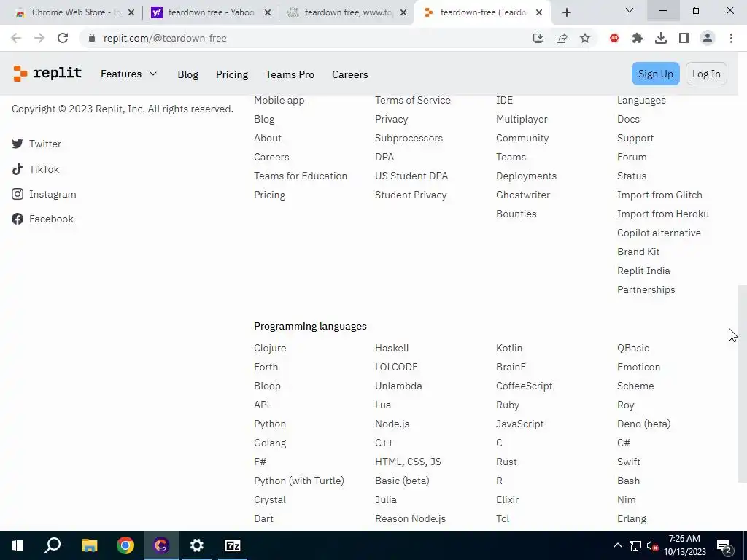Open Reason Node.js language link
747x560 pixels.
[x=410, y=518]
